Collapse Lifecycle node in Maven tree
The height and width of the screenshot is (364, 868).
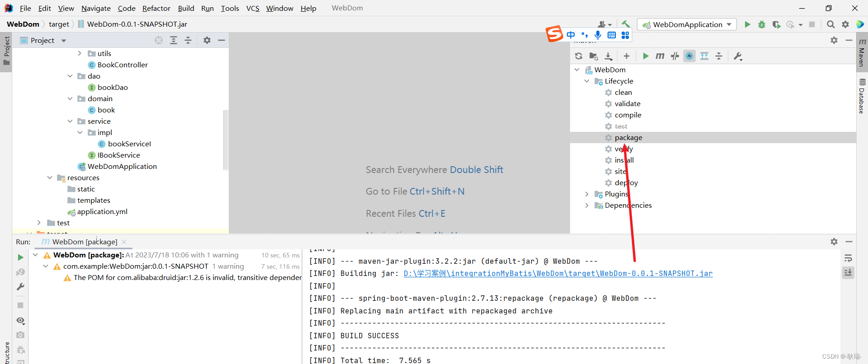point(587,81)
